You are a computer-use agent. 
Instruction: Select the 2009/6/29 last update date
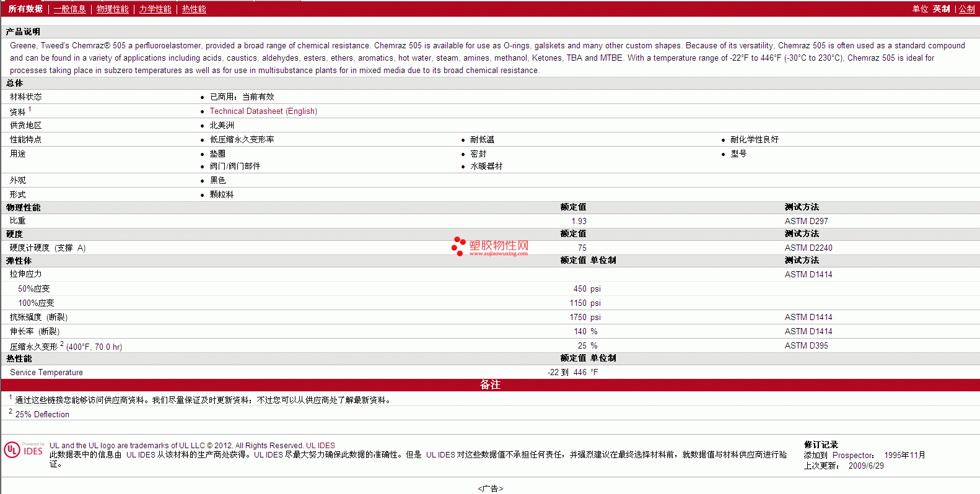coord(866,466)
